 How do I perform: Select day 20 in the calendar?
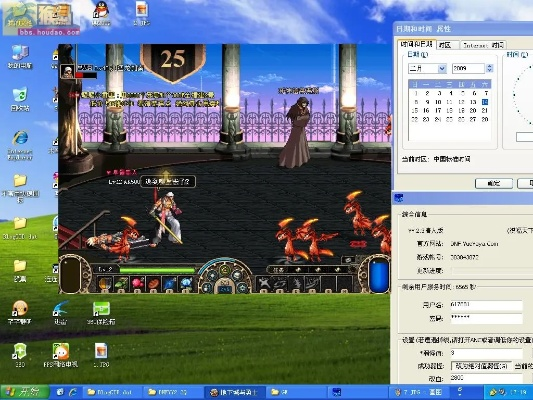[473, 110]
